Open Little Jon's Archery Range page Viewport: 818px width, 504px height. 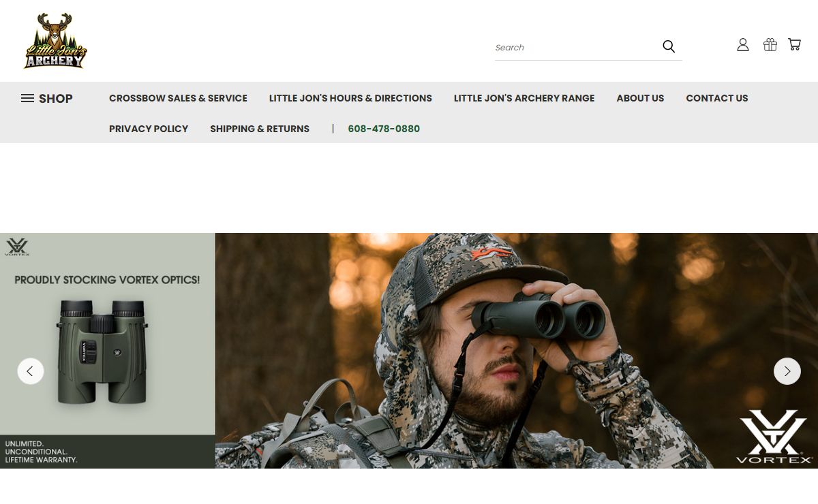pyautogui.click(x=524, y=98)
